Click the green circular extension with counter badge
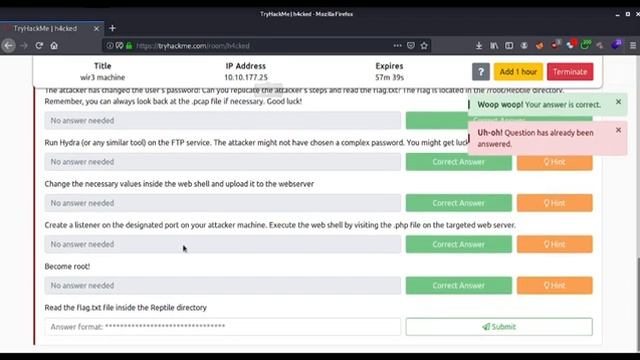 586,45
